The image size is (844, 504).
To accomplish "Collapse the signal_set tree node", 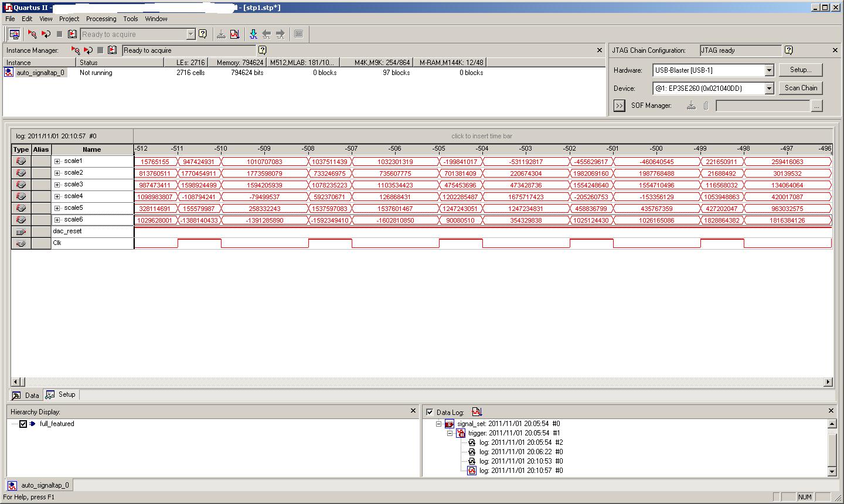I will (438, 424).
